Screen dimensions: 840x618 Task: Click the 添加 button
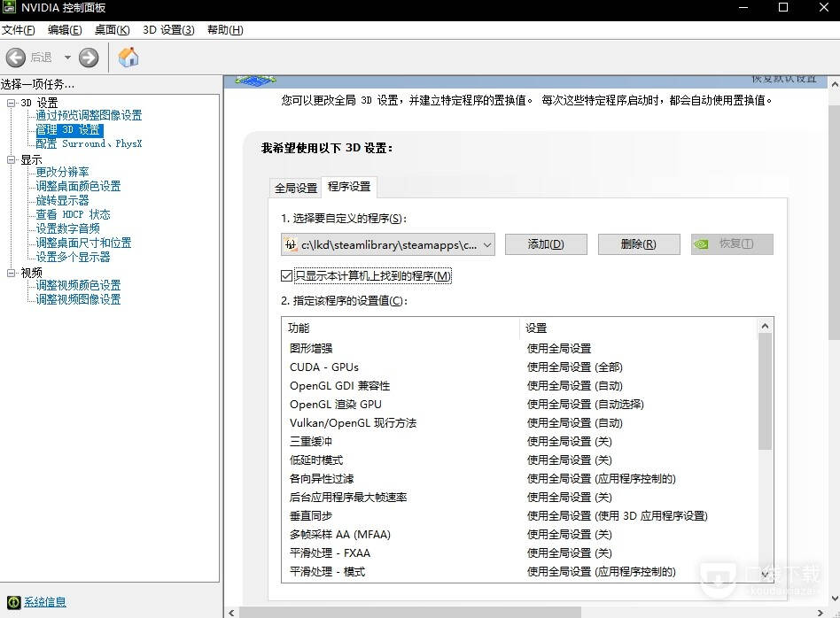tap(545, 244)
